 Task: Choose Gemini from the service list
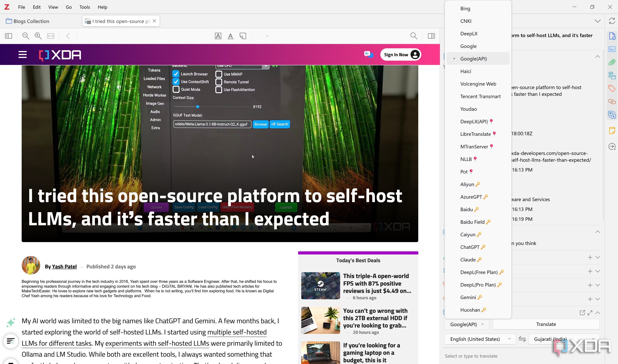tap(478, 297)
